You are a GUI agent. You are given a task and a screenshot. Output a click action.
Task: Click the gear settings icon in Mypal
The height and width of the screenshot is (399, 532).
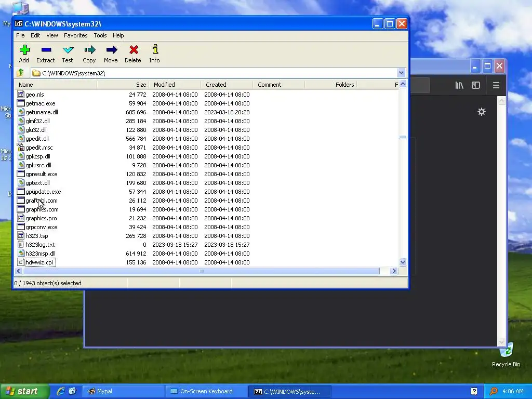pos(482,112)
